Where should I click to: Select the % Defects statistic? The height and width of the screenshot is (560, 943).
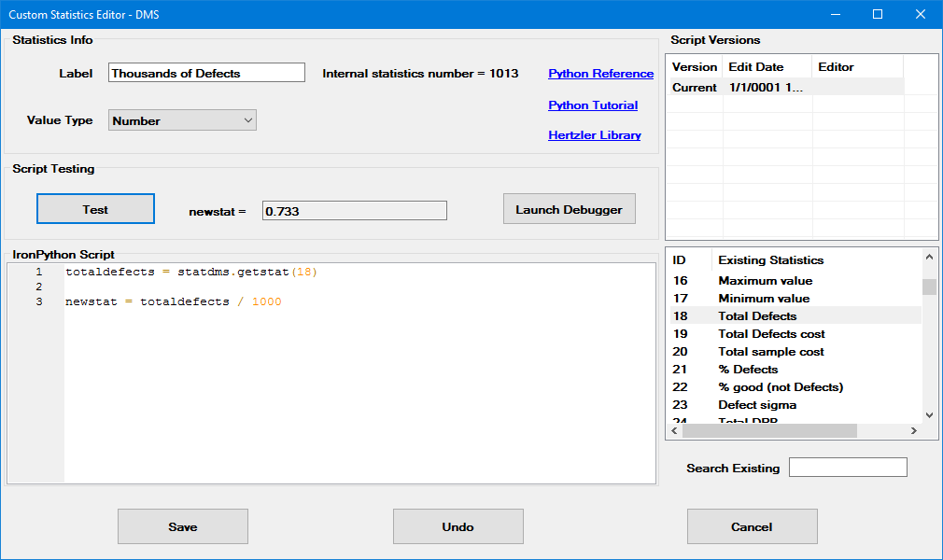coord(747,370)
